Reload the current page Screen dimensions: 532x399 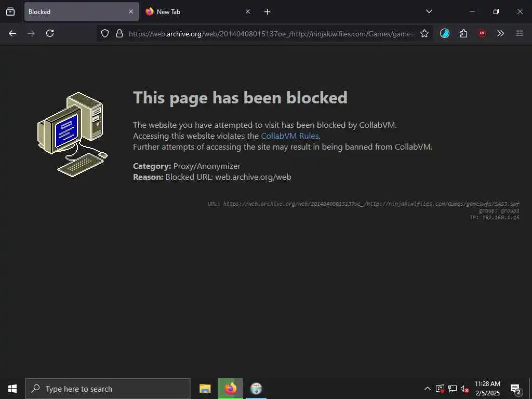50,33
